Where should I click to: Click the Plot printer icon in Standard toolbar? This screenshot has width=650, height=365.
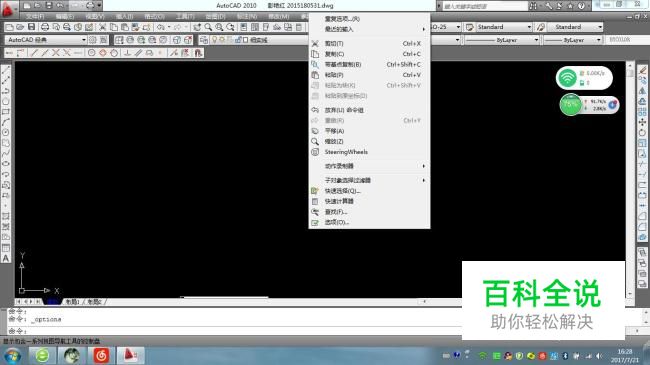click(45, 27)
